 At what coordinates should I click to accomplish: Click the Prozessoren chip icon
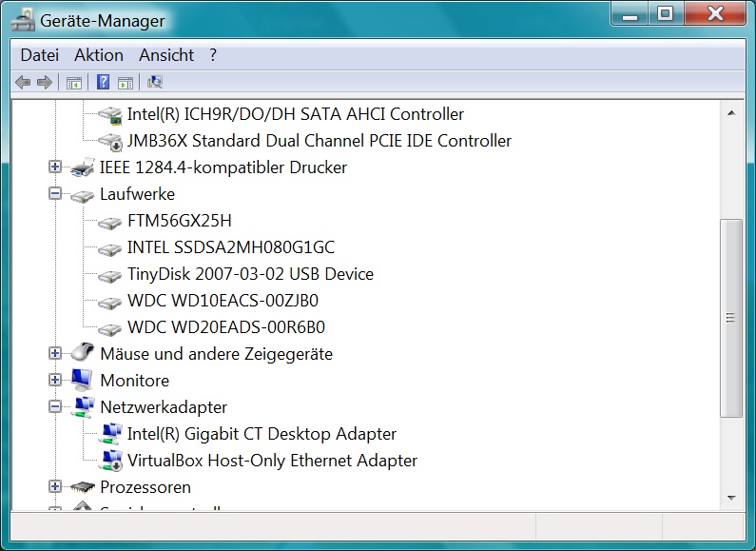coord(83,487)
